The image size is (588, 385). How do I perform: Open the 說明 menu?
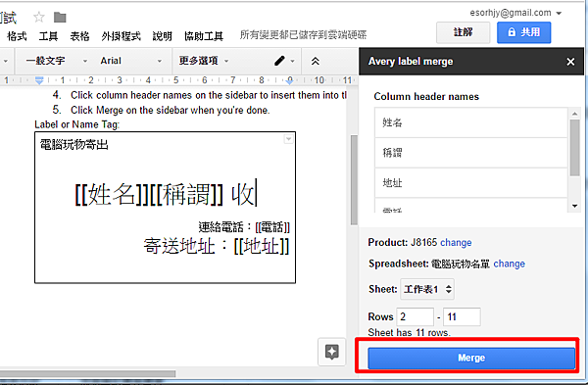click(162, 36)
